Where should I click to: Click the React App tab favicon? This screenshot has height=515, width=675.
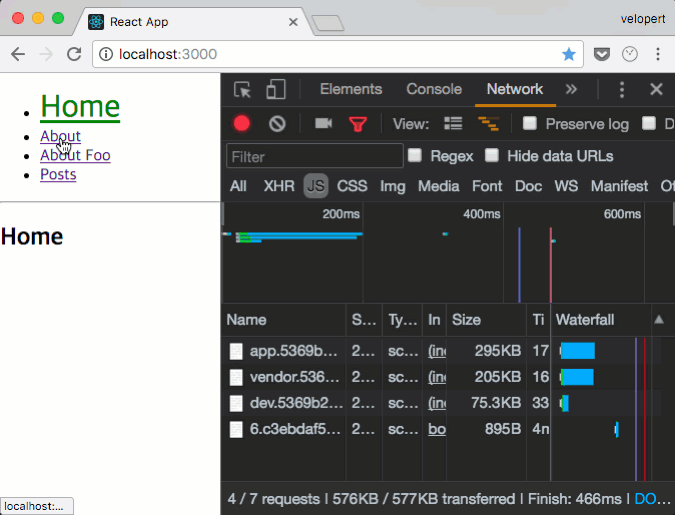(96, 22)
